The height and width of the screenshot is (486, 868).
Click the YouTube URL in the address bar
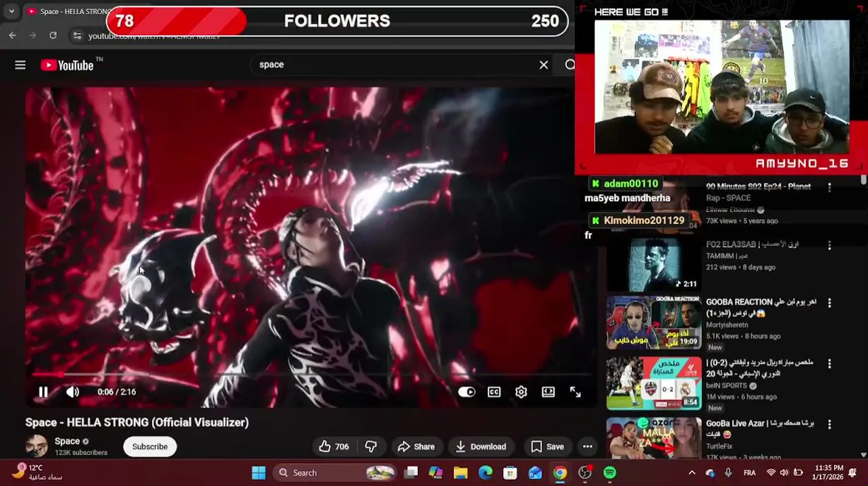coord(154,36)
